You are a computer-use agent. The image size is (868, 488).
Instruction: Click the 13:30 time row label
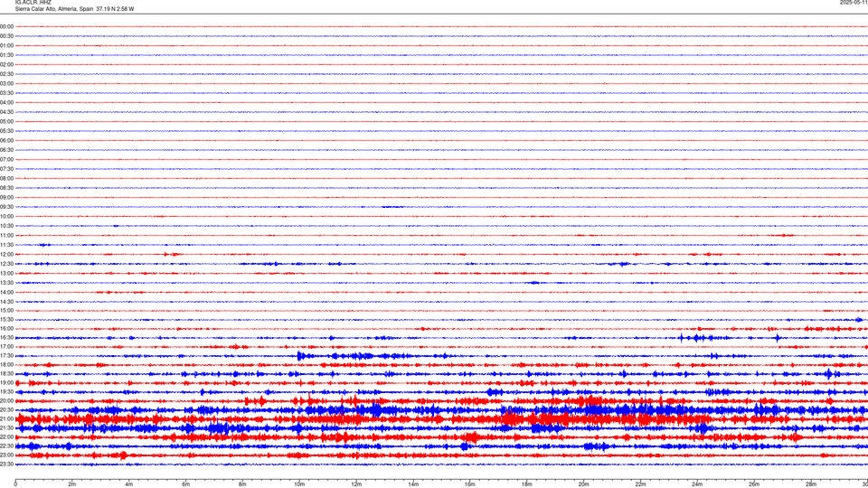pyautogui.click(x=6, y=283)
